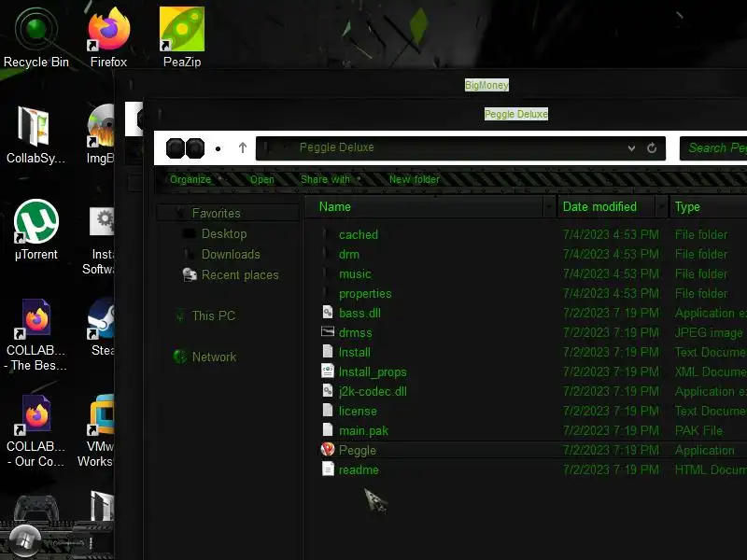Viewport: 747px width, 560px height.
Task: Select the Peggle application icon
Action: [328, 450]
